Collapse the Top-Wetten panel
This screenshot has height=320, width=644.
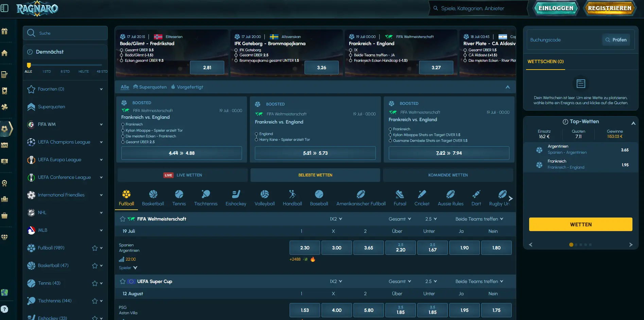pos(633,123)
